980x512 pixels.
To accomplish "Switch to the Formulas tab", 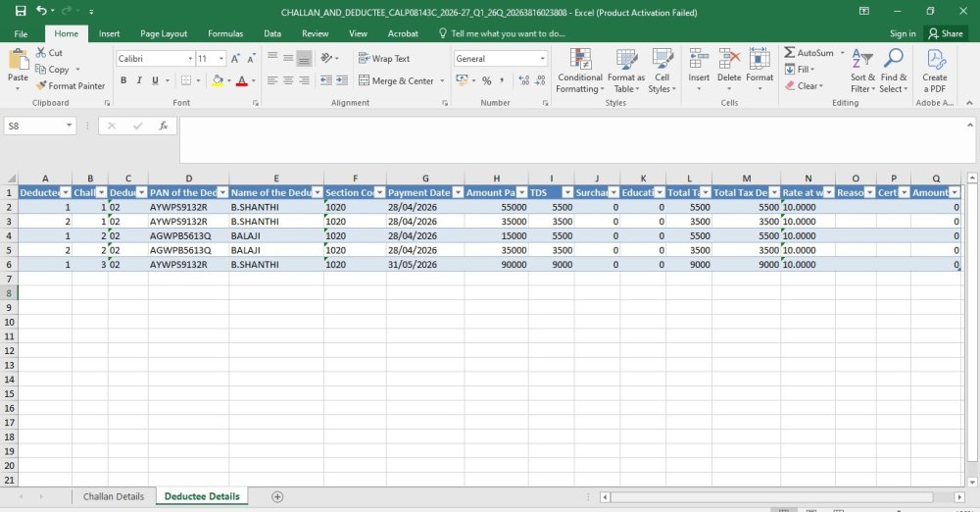I will click(225, 33).
